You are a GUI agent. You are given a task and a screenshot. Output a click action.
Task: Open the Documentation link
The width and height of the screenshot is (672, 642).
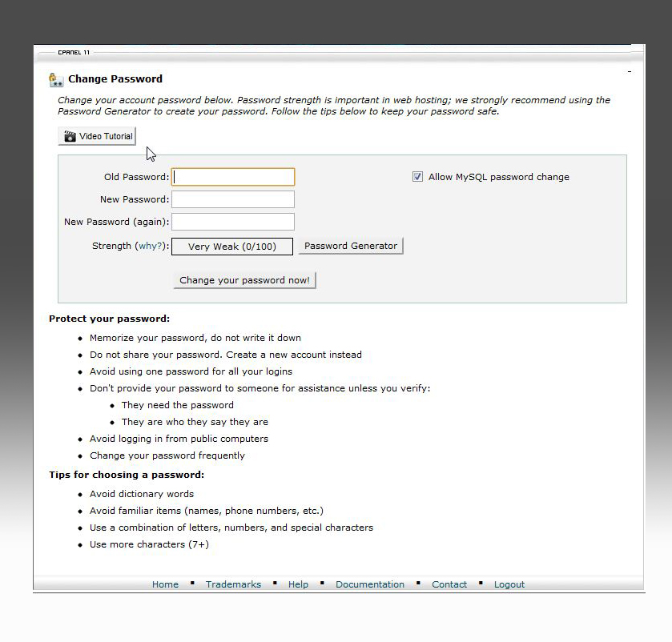click(370, 584)
